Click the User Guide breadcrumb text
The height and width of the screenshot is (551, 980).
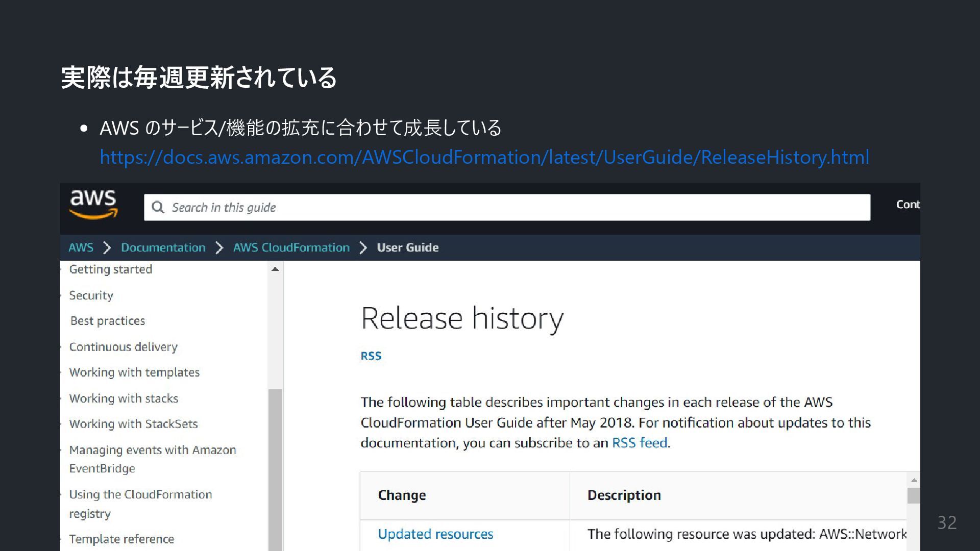(408, 247)
